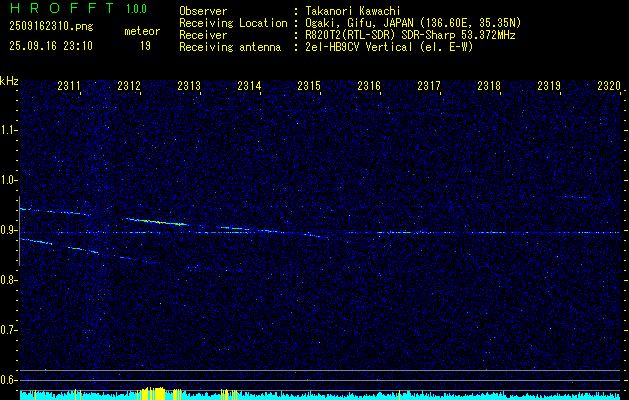
Task: Click the yellow signal burst near 2312 in the bottom strip
Action: click(151, 393)
